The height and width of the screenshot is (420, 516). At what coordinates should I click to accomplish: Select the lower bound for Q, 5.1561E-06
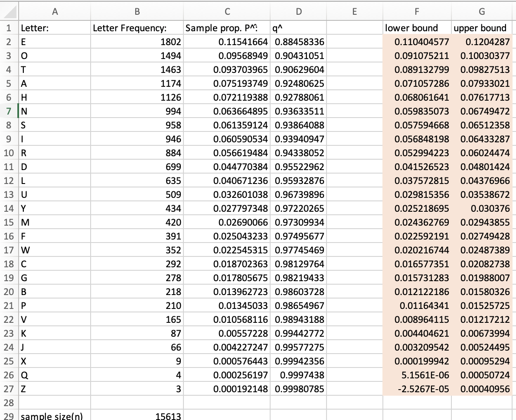[417, 375]
